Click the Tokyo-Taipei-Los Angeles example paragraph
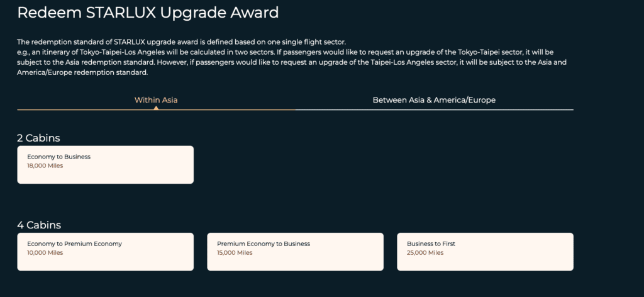The height and width of the screenshot is (297, 644). pyautogui.click(x=283, y=62)
